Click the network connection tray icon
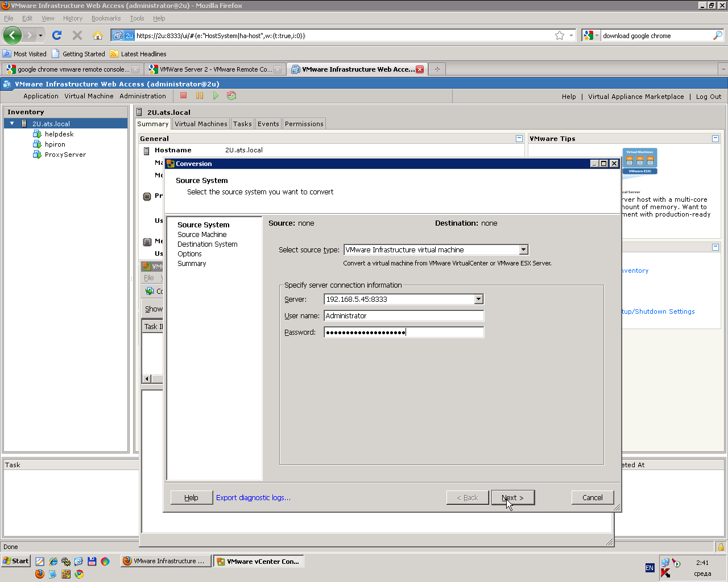Image resolution: width=728 pixels, height=582 pixels. (665, 563)
